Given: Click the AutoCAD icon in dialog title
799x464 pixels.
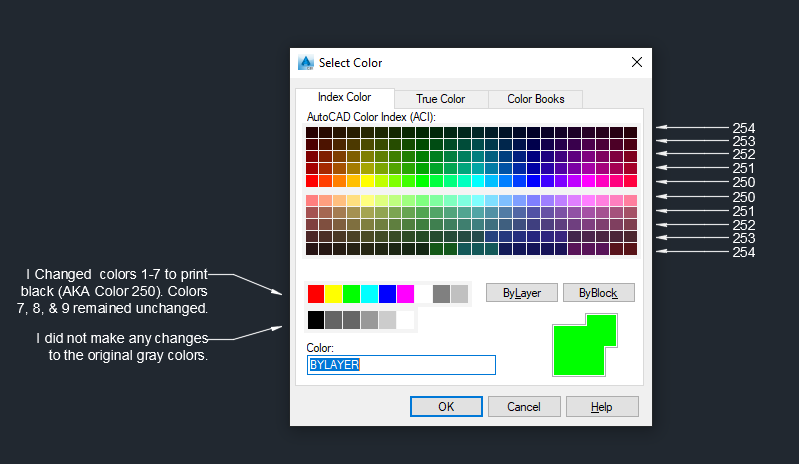Looking at the screenshot, I should click(306, 63).
